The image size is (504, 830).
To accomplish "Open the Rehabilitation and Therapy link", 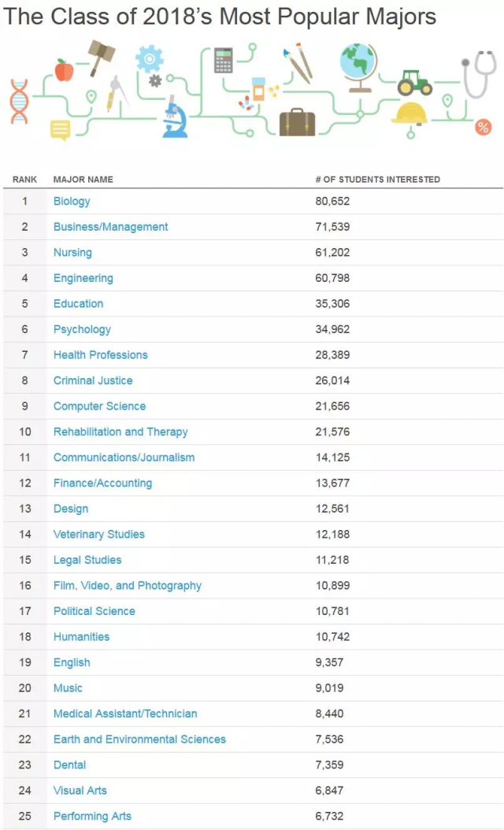I will (120, 432).
